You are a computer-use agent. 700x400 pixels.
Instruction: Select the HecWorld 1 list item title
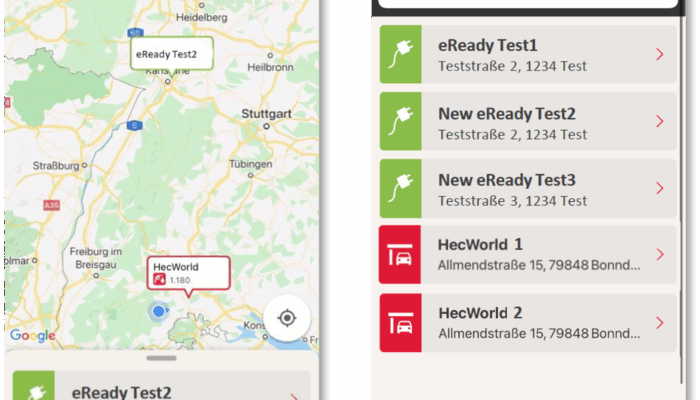pos(480,244)
